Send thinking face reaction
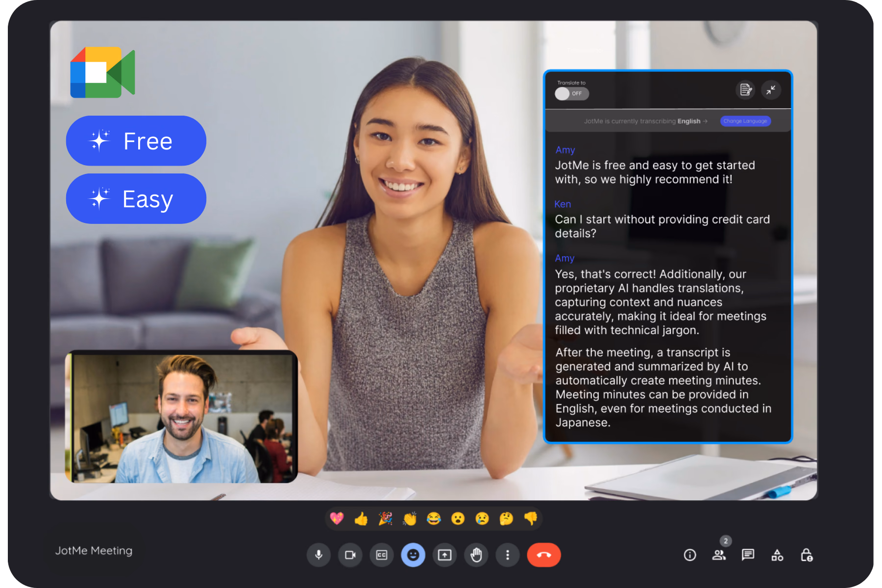Screen dimensions: 882x588 [506, 518]
